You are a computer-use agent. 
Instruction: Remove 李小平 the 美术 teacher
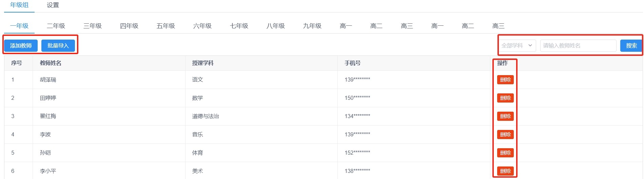click(x=505, y=171)
